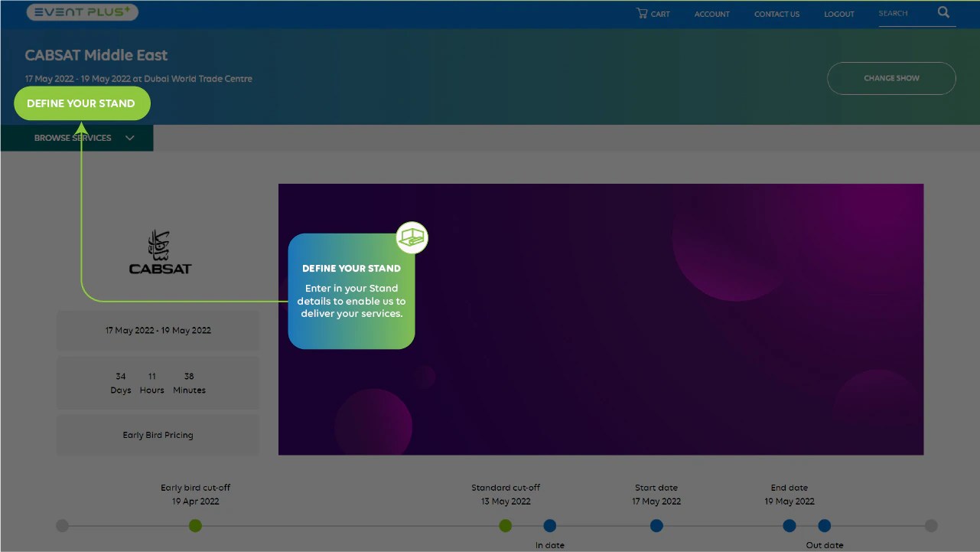Go to the Contact Us page
Image resolution: width=980 pixels, height=552 pixels.
point(777,14)
